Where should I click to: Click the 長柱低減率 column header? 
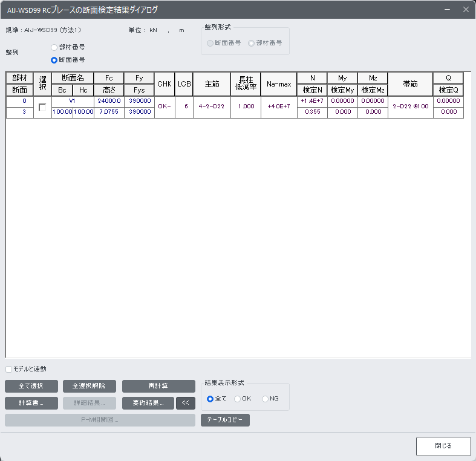tap(246, 84)
